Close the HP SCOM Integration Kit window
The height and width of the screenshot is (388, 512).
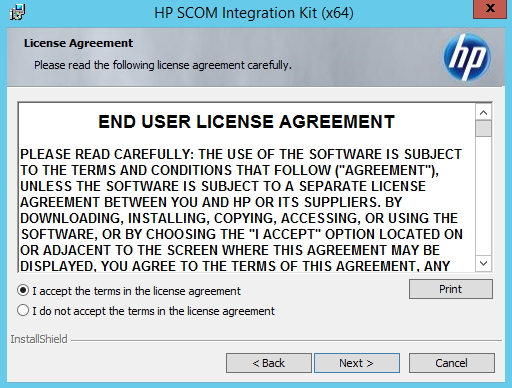coord(490,9)
